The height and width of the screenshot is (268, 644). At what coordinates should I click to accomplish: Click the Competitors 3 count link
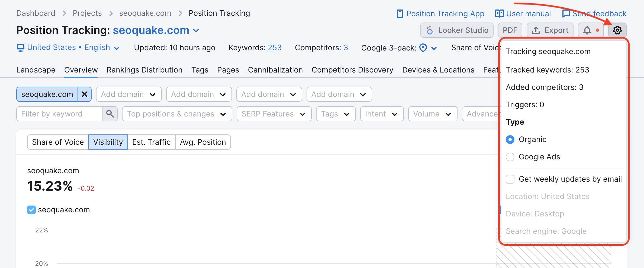pyautogui.click(x=346, y=48)
